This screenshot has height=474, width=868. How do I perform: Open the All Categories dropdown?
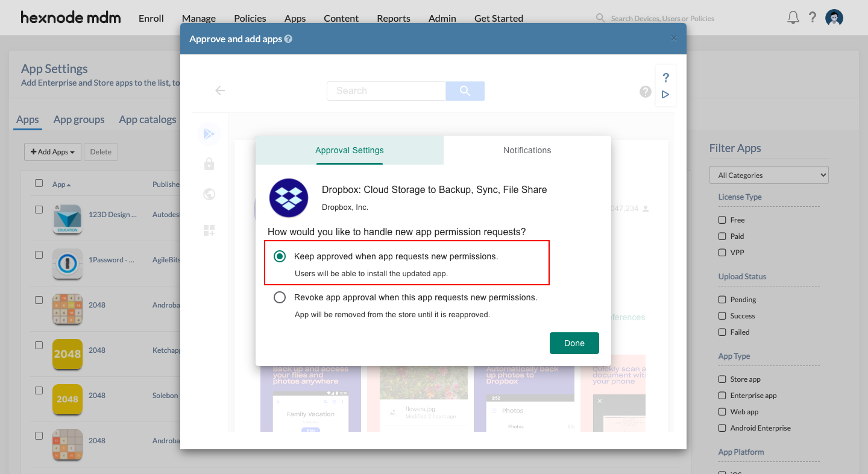[769, 175]
